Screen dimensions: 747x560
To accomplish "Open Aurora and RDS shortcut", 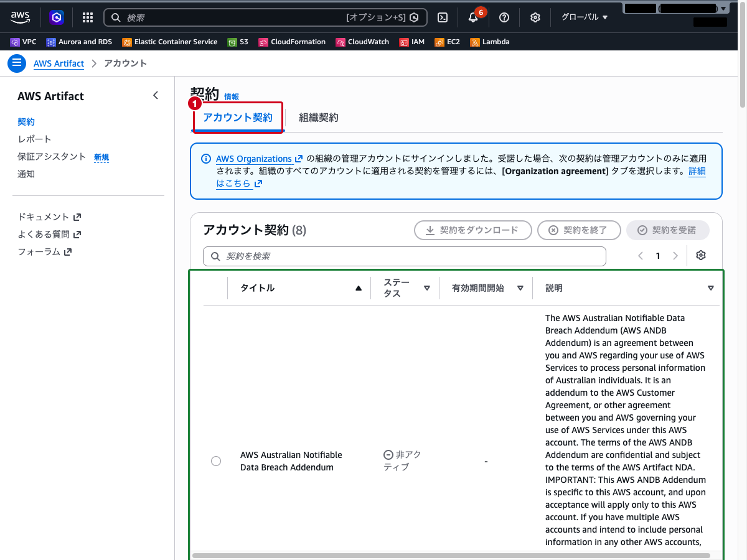I will click(79, 42).
